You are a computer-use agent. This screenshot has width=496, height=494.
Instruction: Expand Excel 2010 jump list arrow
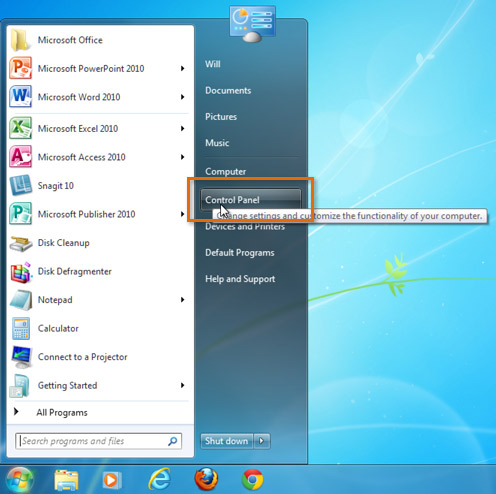[182, 128]
